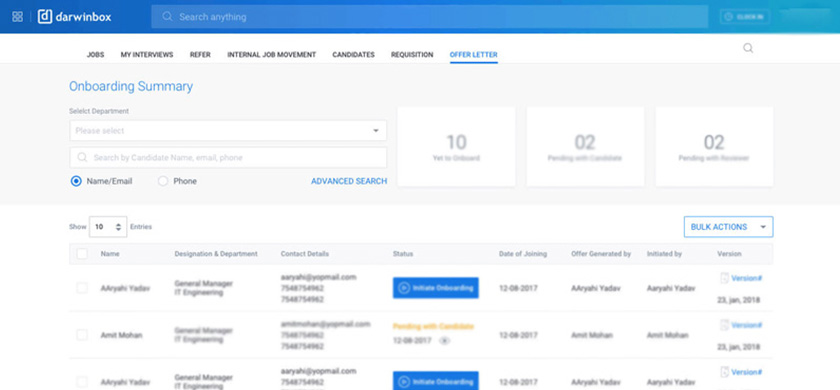Open the Requisition tab
This screenshot has width=840, height=390.
click(412, 55)
